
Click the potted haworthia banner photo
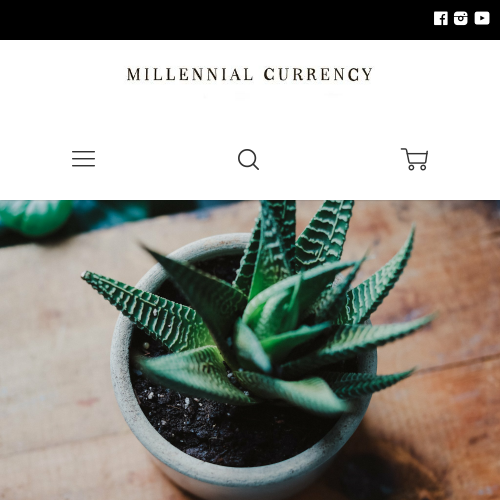coord(250,350)
